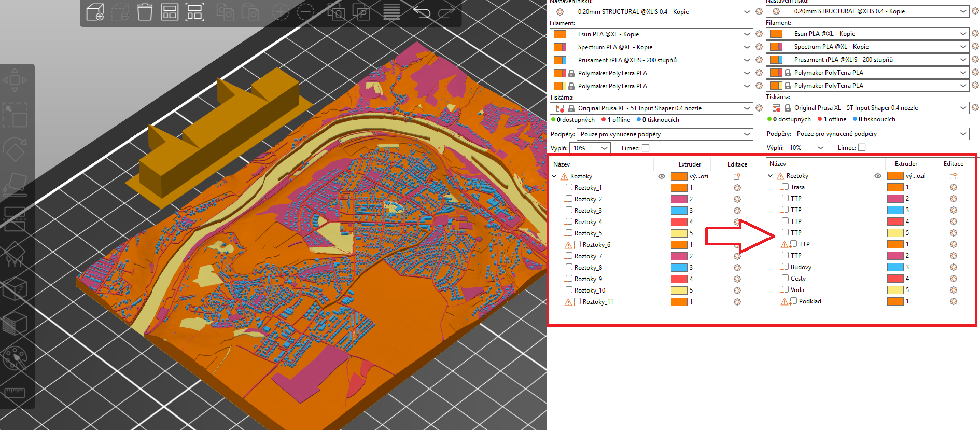The image size is (980, 430).
Task: Hide Roztoky object via eye above Roztoky_1
Action: [662, 176]
